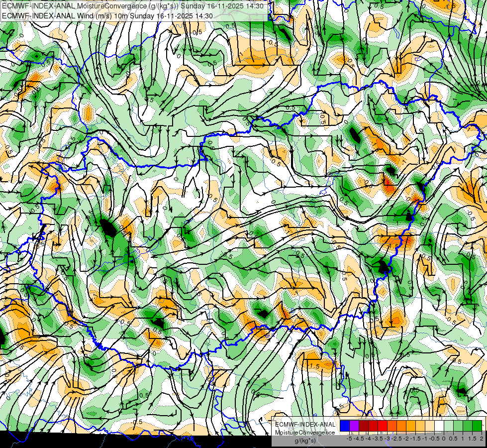
Task: Click legend title ECMWF-INDEX-ANAL
Action: pyautogui.click(x=305, y=425)
